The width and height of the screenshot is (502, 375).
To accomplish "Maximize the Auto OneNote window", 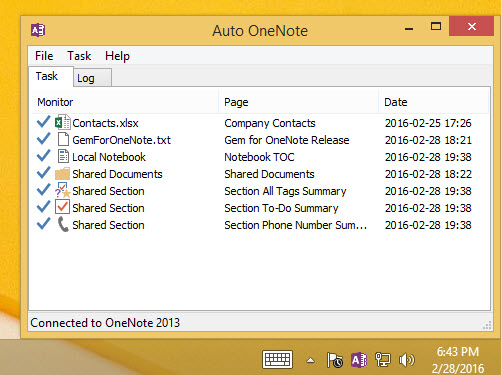I will [436, 26].
